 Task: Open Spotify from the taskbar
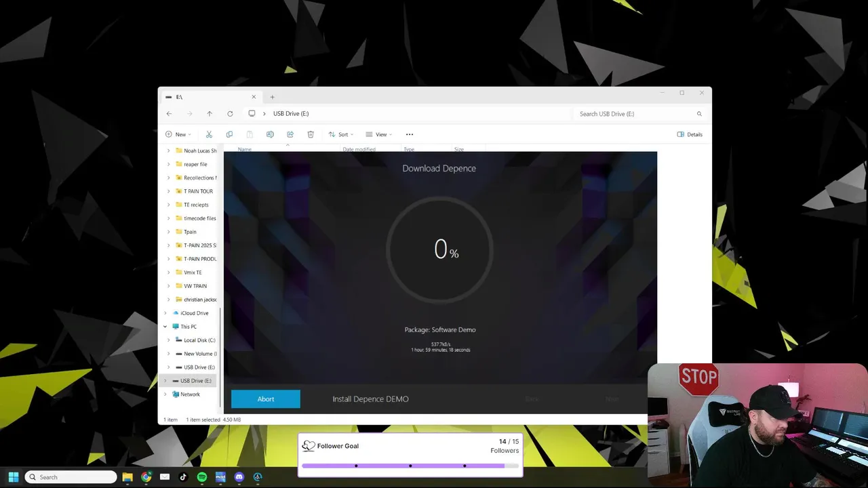(202, 477)
